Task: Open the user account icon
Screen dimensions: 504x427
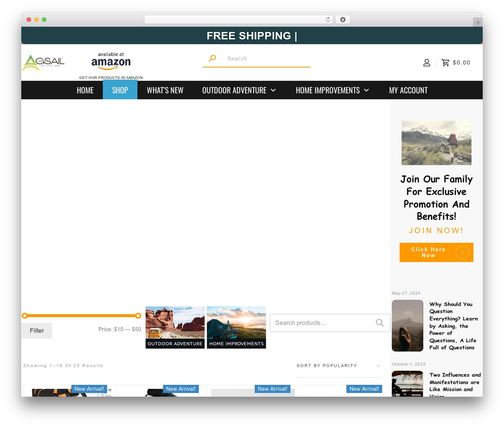Action: click(x=426, y=63)
